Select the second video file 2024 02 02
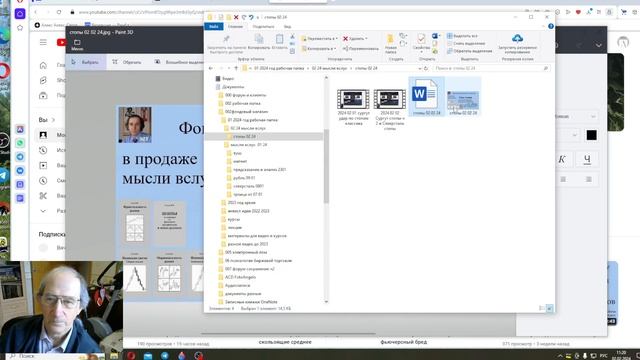 tap(389, 99)
